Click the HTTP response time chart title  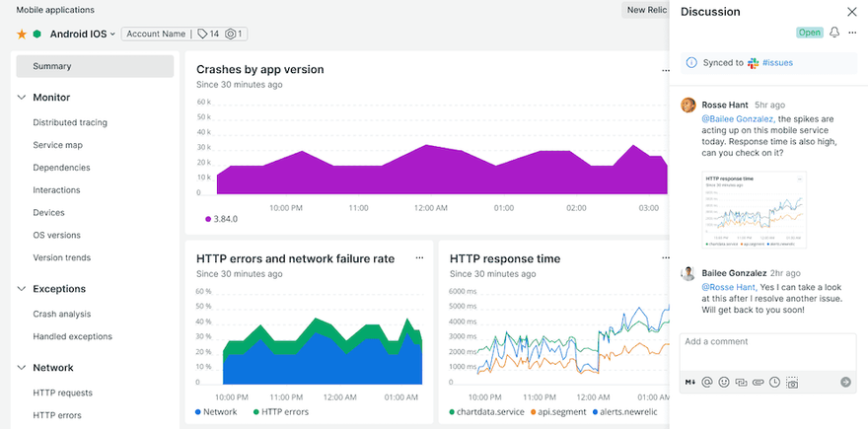[505, 258]
